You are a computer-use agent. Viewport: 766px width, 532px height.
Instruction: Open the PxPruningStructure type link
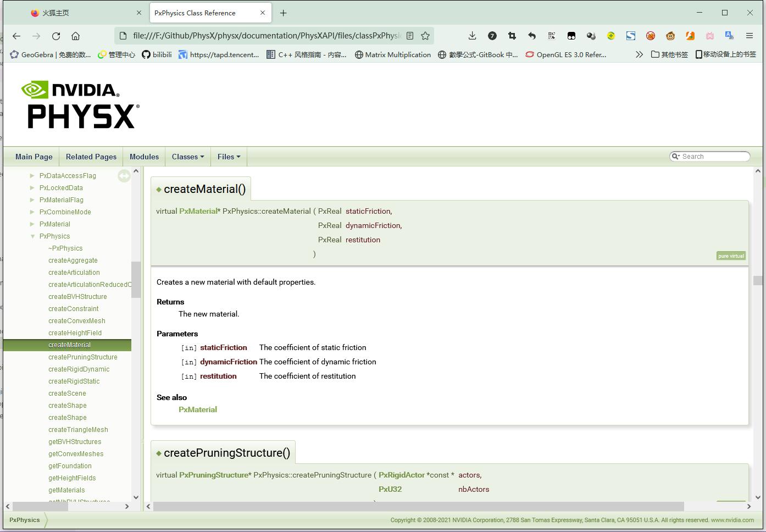tap(214, 475)
